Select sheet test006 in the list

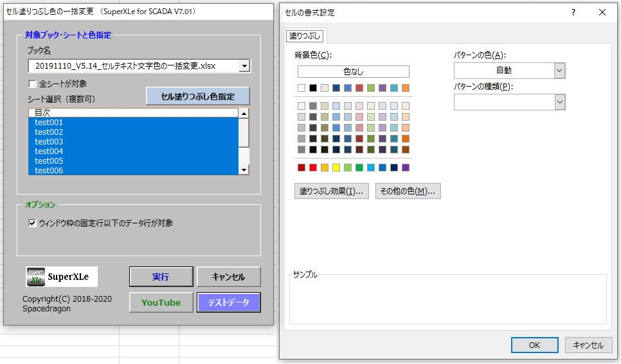[x=134, y=170]
